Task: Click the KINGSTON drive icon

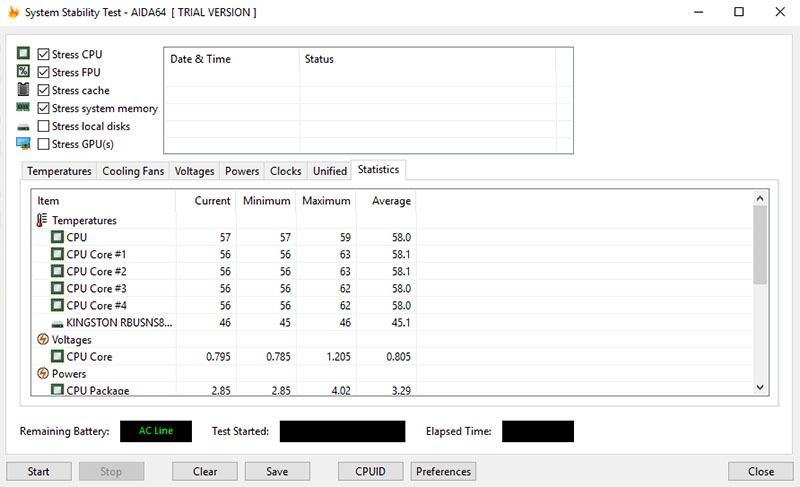Action: (57, 324)
